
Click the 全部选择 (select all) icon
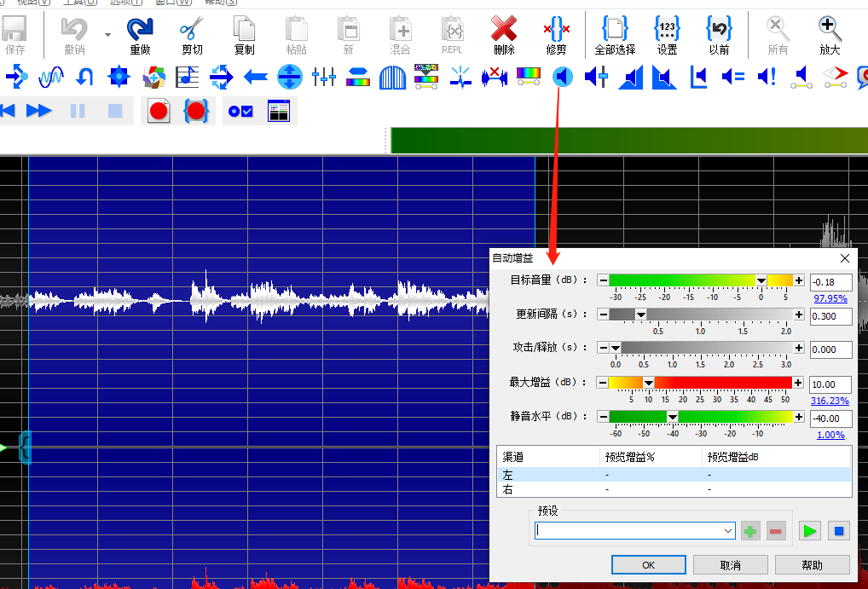tap(615, 30)
